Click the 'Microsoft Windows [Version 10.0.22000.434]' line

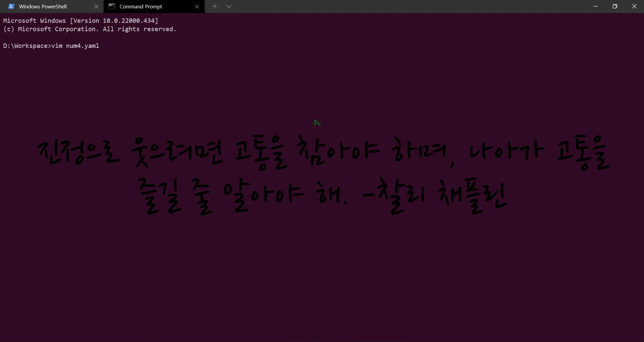(80, 21)
